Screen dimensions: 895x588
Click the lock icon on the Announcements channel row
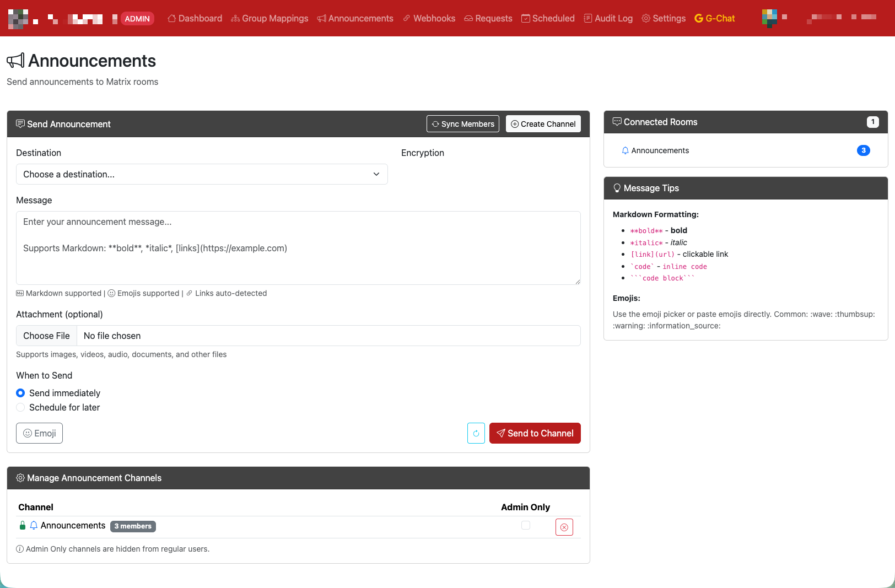pyautogui.click(x=22, y=525)
